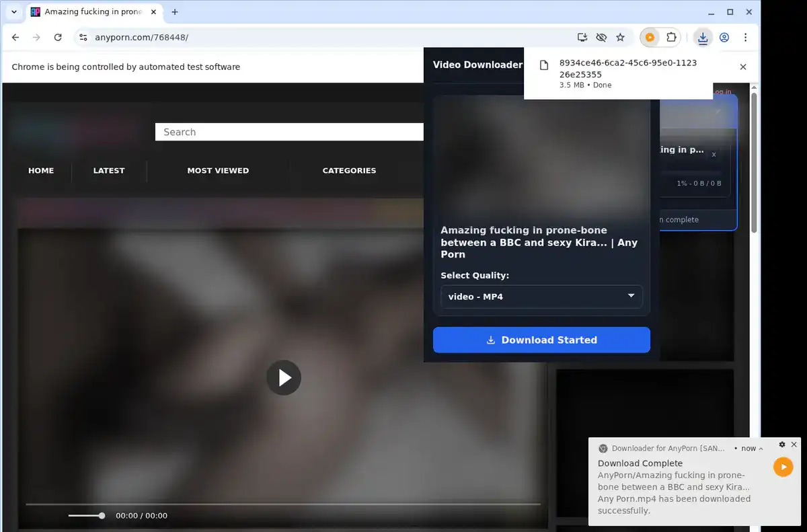Image resolution: width=807 pixels, height=532 pixels.
Task: Reload the current page
Action: (58, 38)
